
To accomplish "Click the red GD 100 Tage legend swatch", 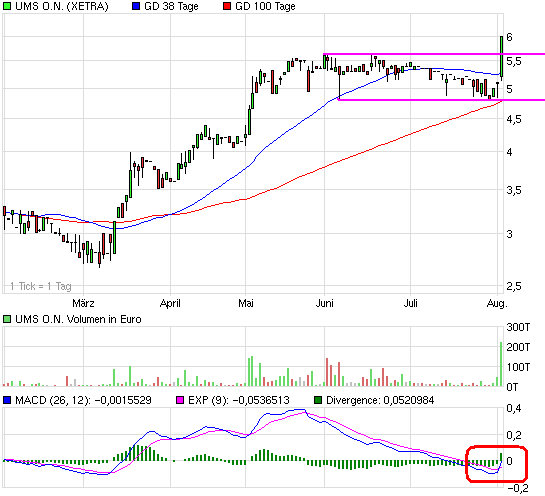I will (x=227, y=6).
